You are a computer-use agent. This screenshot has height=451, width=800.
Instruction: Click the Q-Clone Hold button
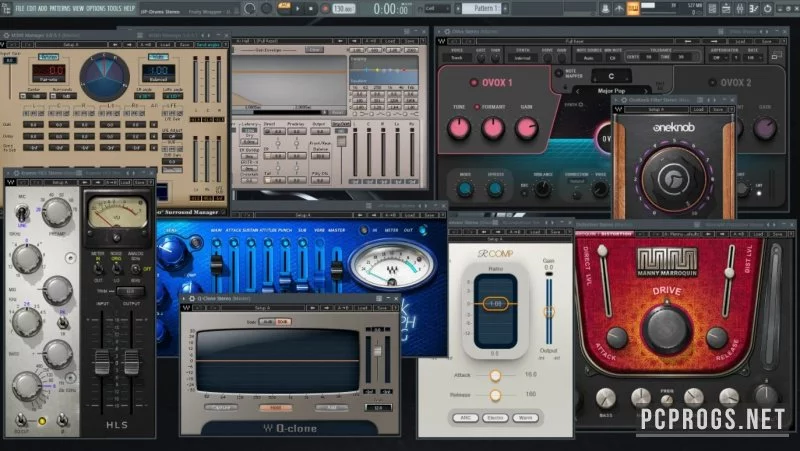pos(276,408)
